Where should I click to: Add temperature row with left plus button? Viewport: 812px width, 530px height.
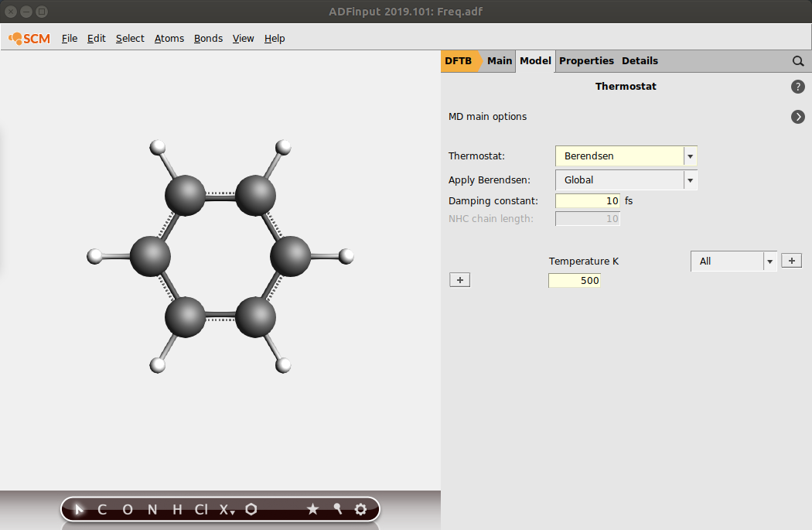click(460, 280)
